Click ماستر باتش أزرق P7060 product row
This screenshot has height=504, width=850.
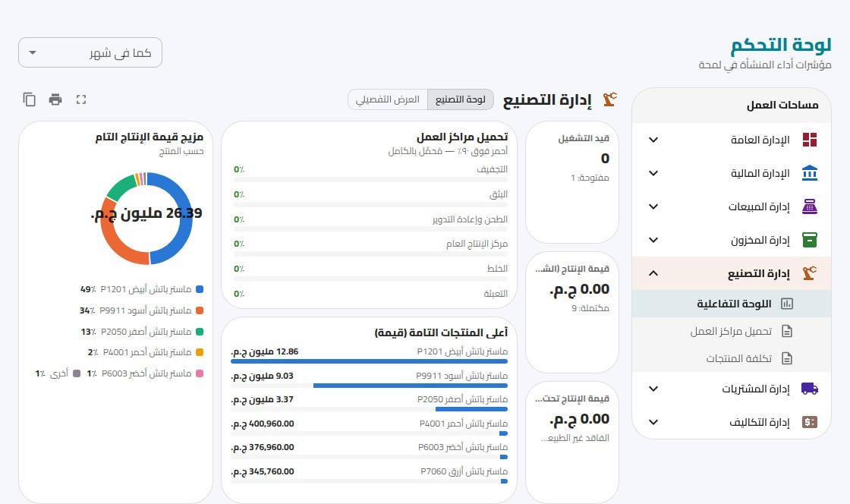pos(369,475)
